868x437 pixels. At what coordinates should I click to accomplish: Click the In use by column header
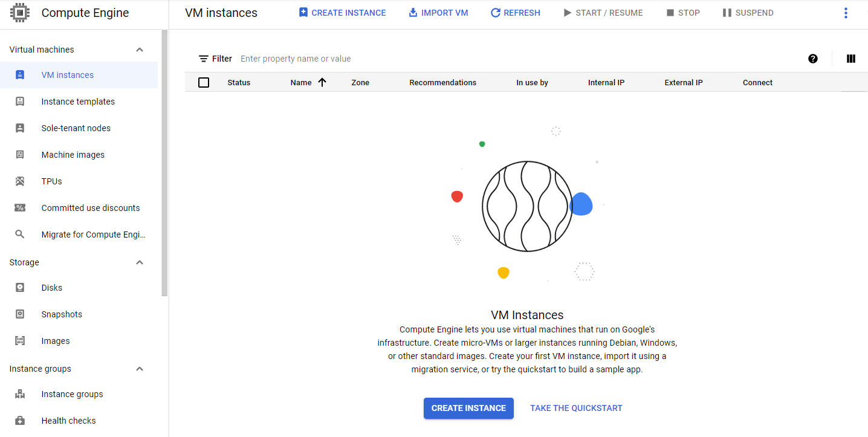[532, 82]
